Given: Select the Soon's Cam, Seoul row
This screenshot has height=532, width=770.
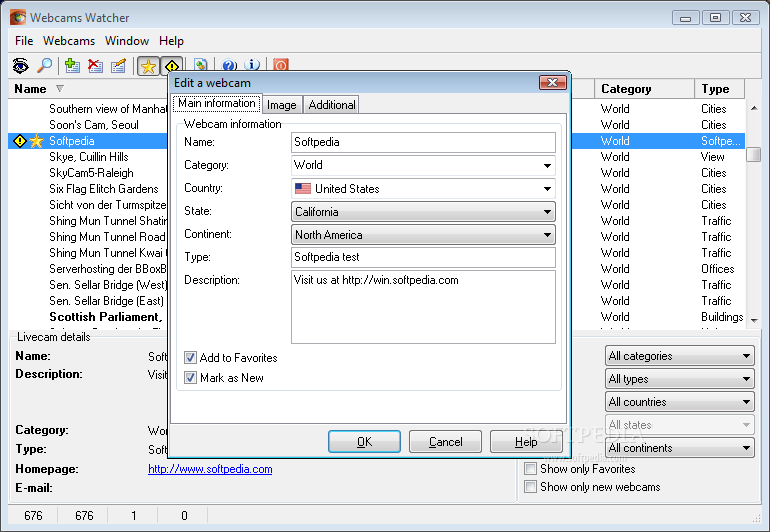Looking at the screenshot, I should 94,125.
